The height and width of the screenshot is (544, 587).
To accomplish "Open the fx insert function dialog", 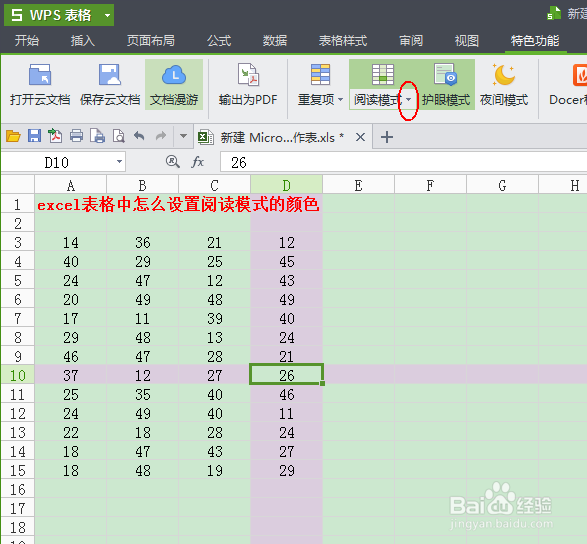I will coord(198,162).
